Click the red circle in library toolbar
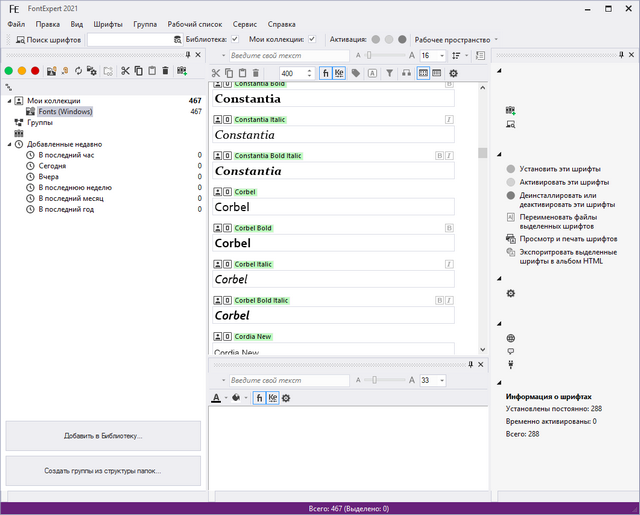This screenshot has width=640, height=515. pyautogui.click(x=35, y=71)
